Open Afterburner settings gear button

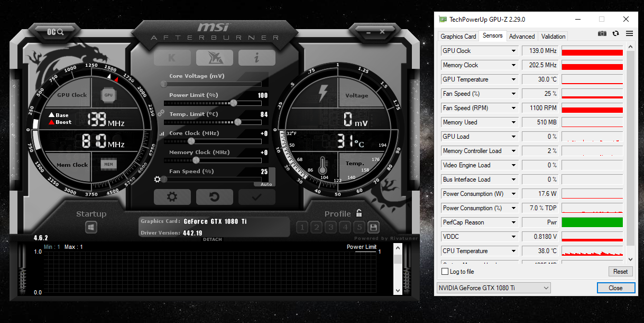click(x=172, y=197)
